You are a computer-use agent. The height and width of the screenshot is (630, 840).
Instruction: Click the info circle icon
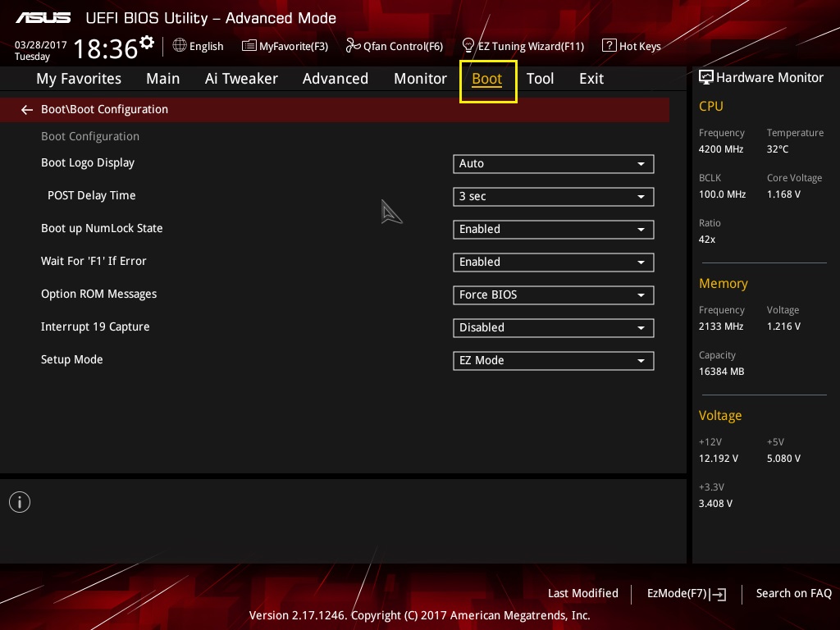(20, 502)
